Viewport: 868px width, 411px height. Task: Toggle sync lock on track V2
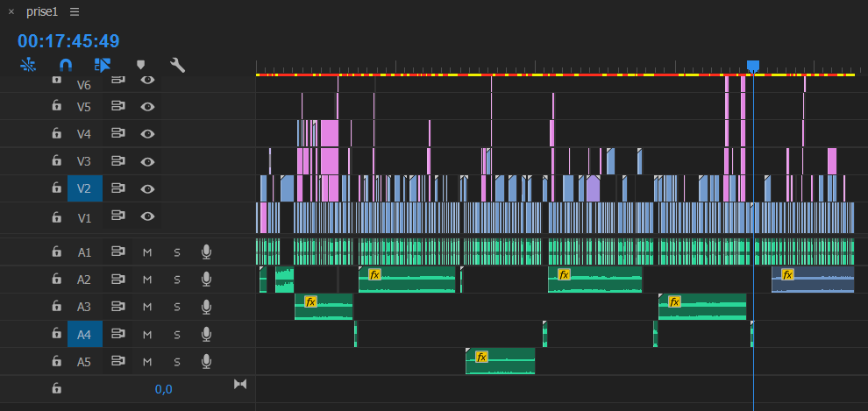click(x=117, y=188)
